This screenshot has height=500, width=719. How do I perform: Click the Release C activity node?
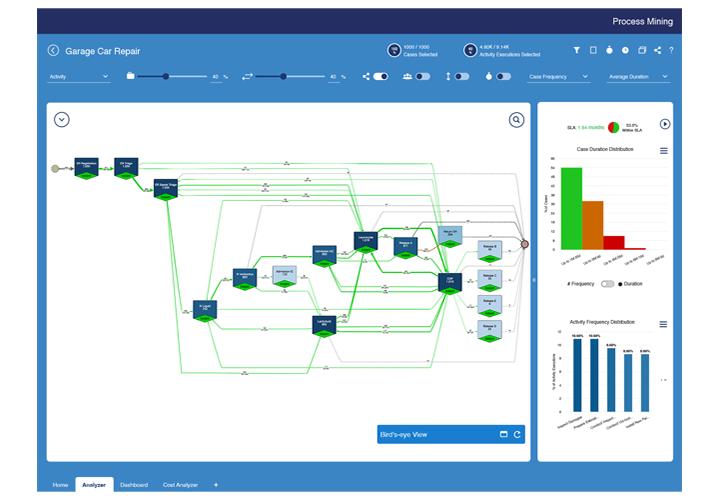[x=490, y=280]
